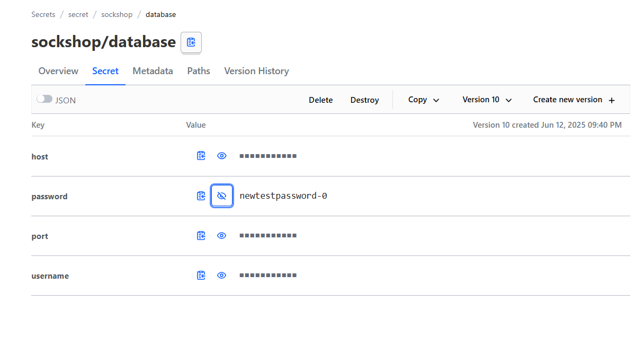Click the Version 10 created timestamp text
Viewport: 644px width, 337px height.
547,125
